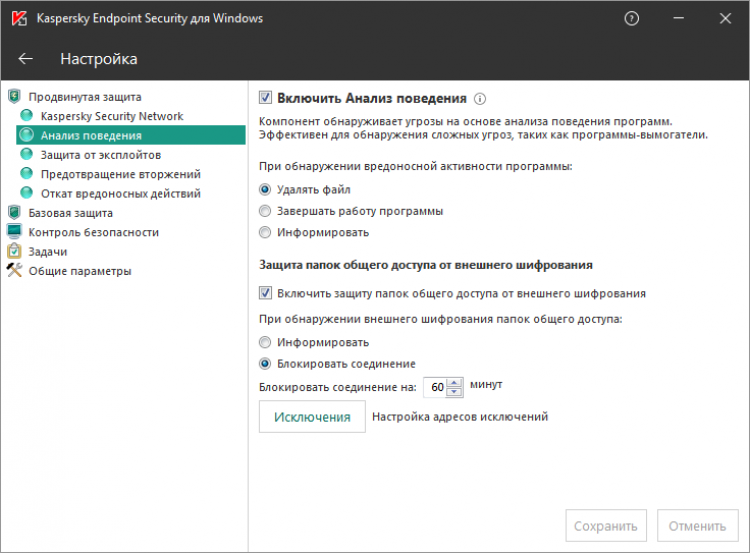Click the Продвинутая защита shield icon
Screen dimensions: 750x553
pos(14,97)
